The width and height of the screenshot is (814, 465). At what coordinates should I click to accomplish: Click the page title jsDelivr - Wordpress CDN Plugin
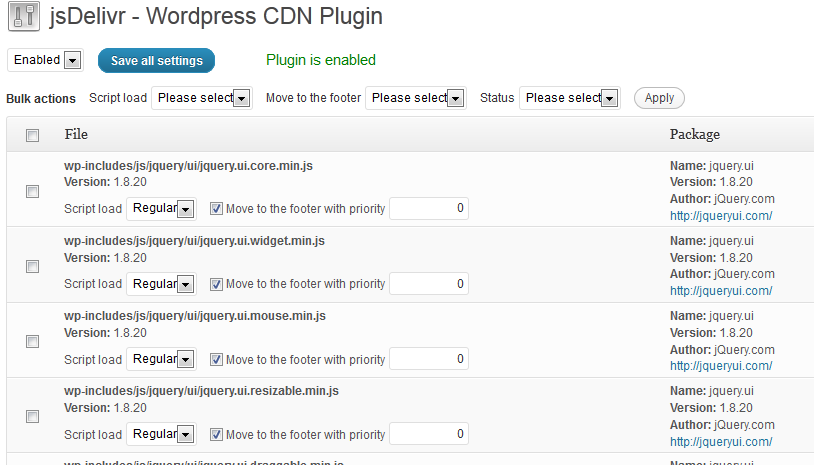[x=216, y=16]
